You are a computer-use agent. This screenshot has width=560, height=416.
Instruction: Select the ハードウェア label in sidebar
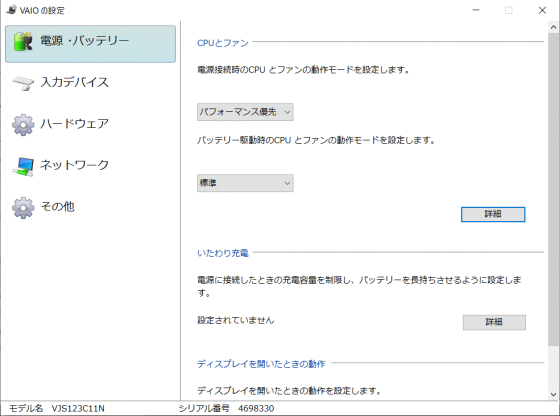pos(74,124)
